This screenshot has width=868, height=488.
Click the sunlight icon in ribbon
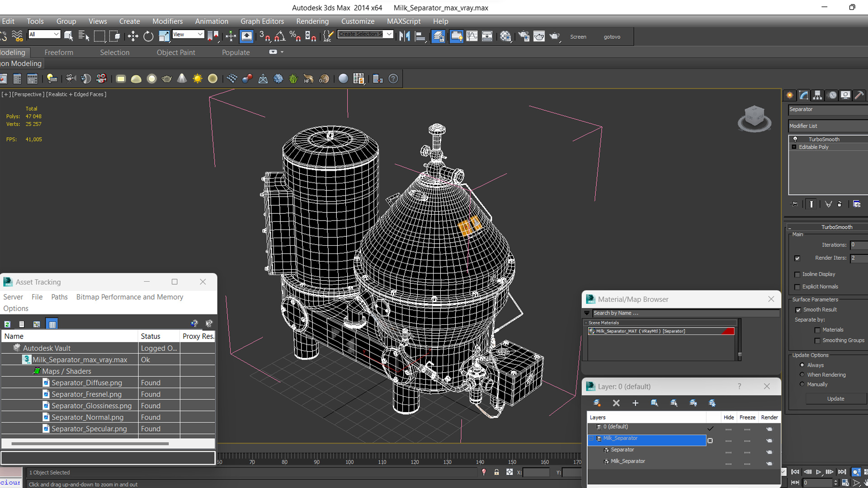(198, 79)
